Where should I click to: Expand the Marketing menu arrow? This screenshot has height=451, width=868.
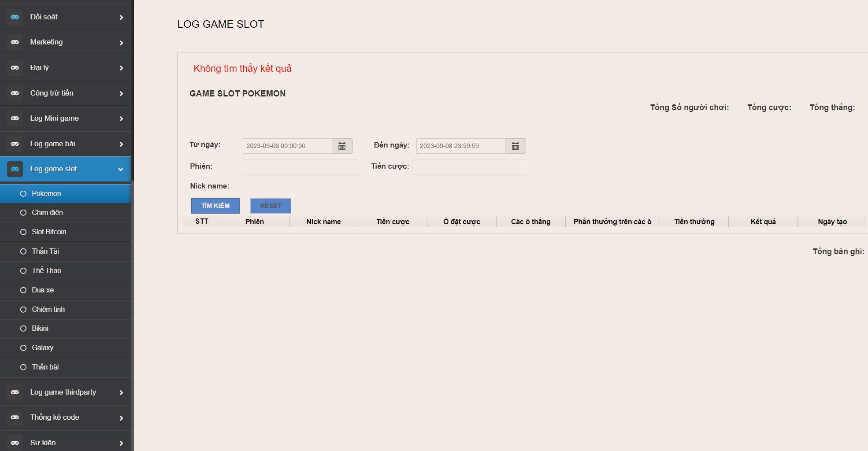point(121,43)
